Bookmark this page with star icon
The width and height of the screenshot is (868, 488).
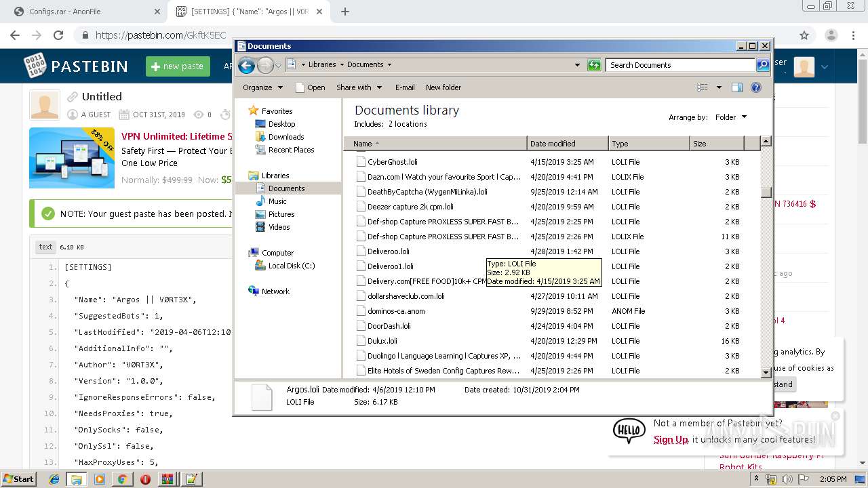pos(804,35)
